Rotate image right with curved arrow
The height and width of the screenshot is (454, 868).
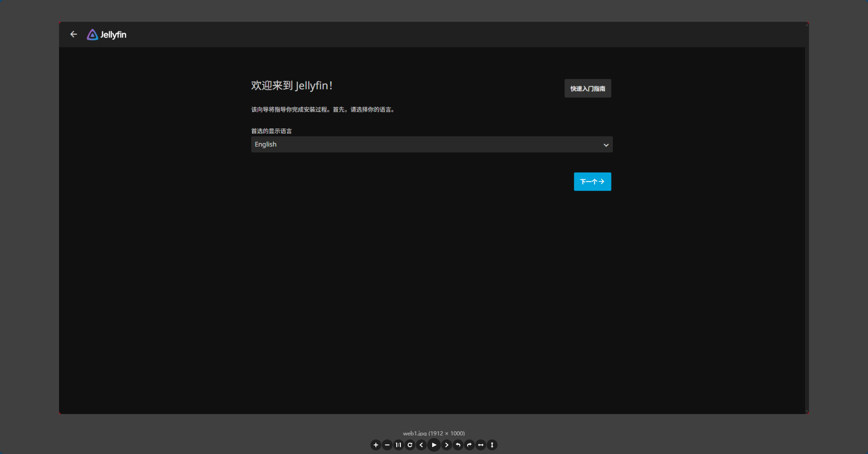pos(469,445)
